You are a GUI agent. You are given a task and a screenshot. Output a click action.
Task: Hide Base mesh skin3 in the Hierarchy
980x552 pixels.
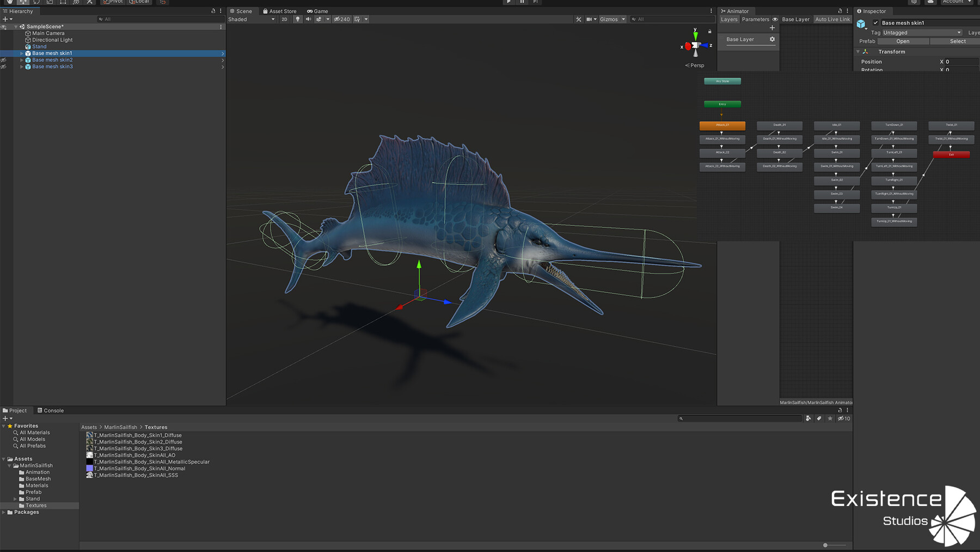[3, 66]
